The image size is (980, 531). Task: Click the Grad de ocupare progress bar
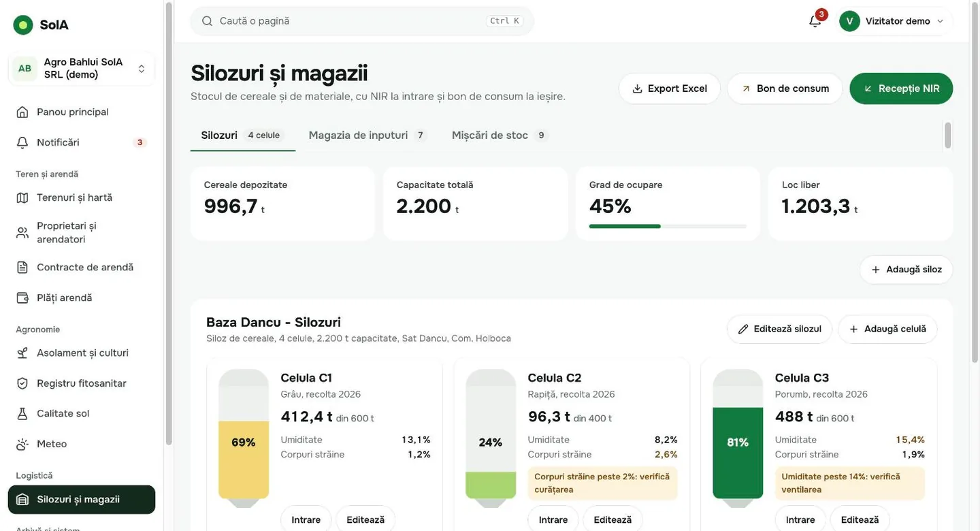click(x=668, y=226)
